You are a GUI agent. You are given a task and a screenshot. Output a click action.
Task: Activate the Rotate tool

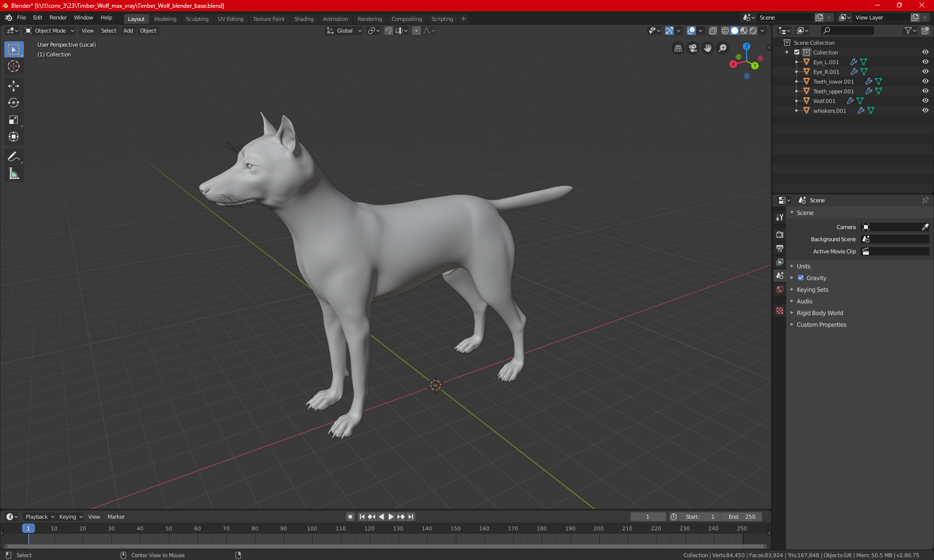pyautogui.click(x=14, y=103)
